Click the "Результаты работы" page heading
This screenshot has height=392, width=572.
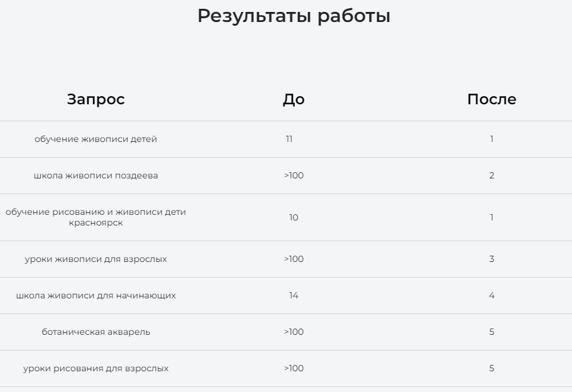click(x=294, y=16)
